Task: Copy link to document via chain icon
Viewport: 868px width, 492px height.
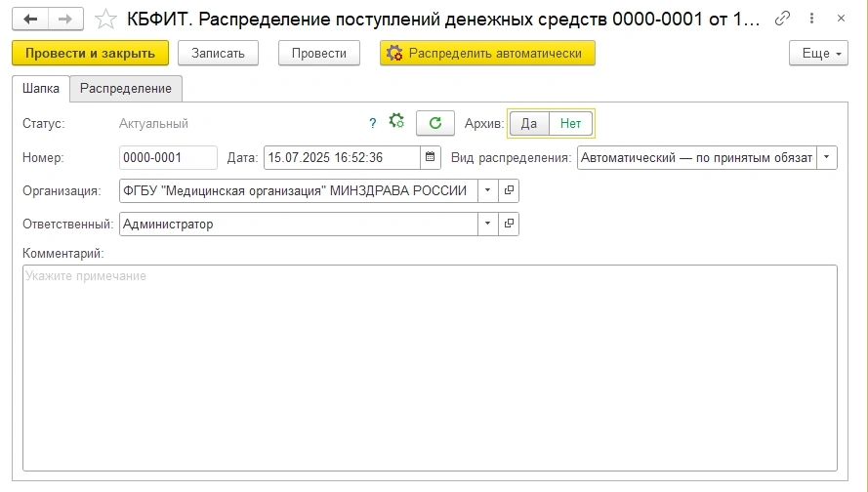Action: pyautogui.click(x=782, y=19)
